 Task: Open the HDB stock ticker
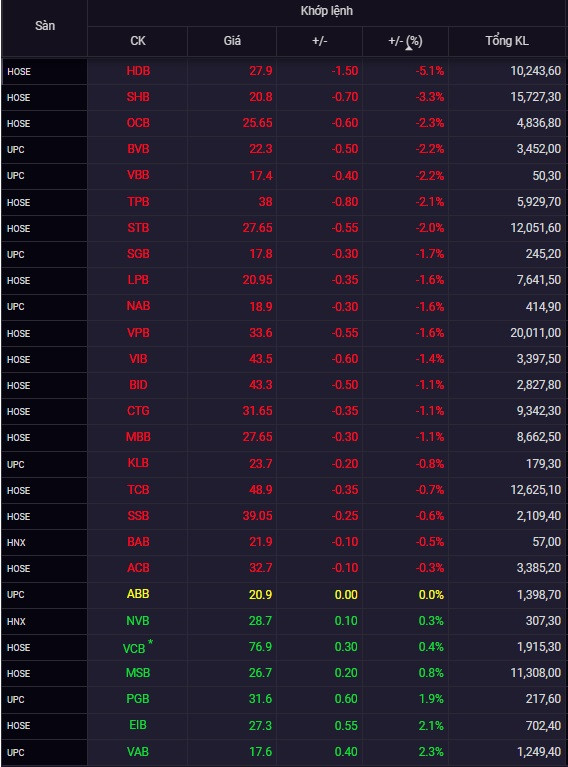(138, 71)
